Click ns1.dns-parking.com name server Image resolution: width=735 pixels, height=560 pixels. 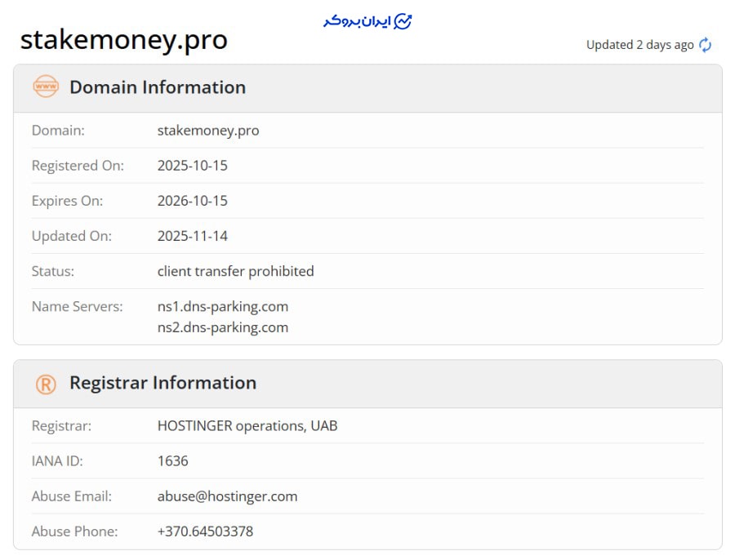(x=222, y=307)
